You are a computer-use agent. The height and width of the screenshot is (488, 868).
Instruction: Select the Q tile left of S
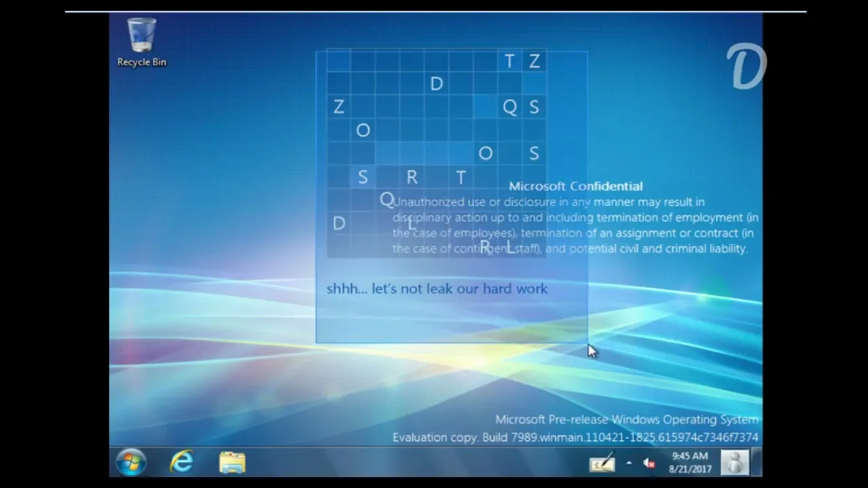[x=509, y=107]
